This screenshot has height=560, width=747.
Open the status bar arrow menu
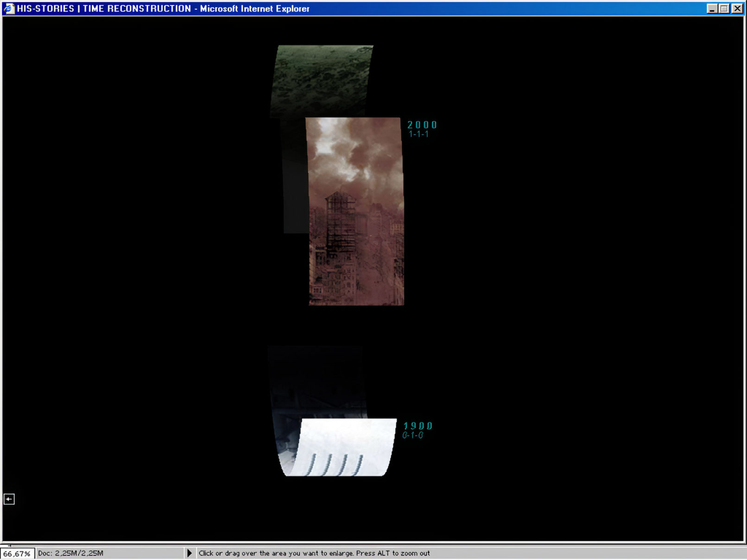tap(189, 553)
